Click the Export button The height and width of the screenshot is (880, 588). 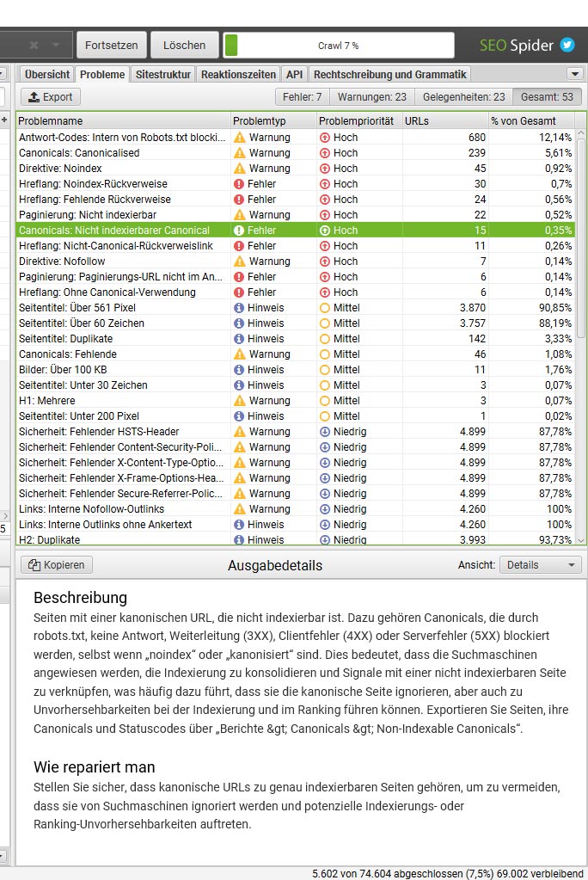50,97
